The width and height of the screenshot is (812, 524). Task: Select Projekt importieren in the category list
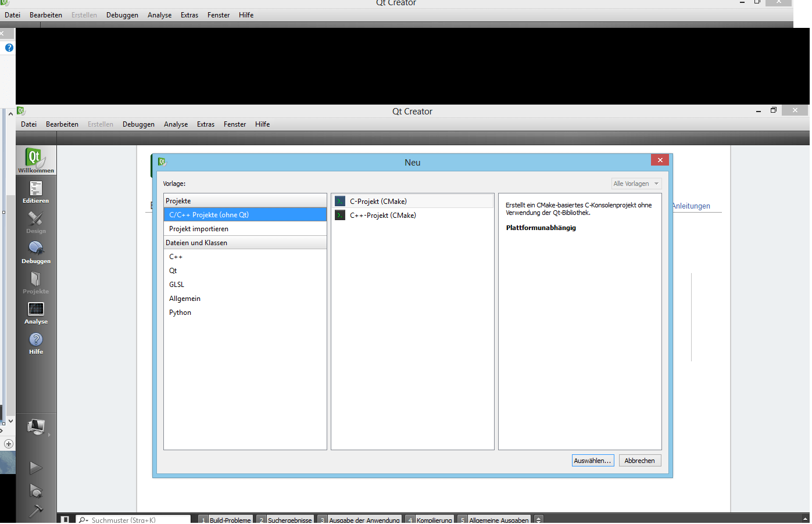245,229
